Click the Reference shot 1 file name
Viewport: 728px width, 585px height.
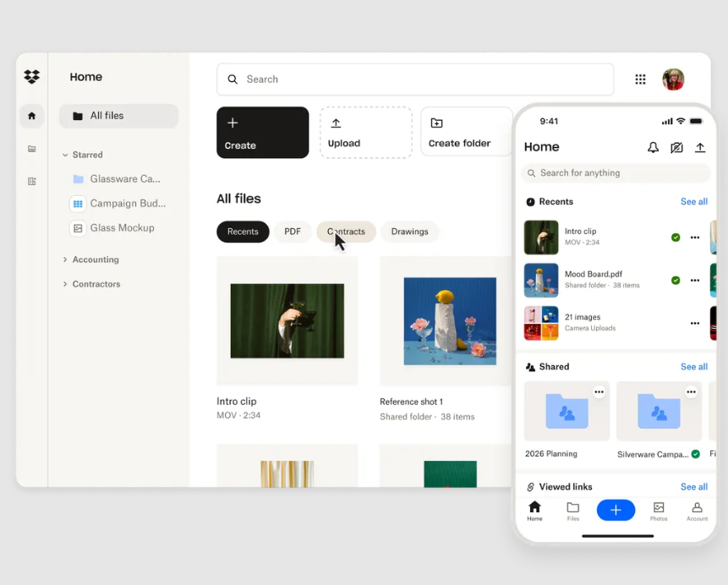(412, 402)
